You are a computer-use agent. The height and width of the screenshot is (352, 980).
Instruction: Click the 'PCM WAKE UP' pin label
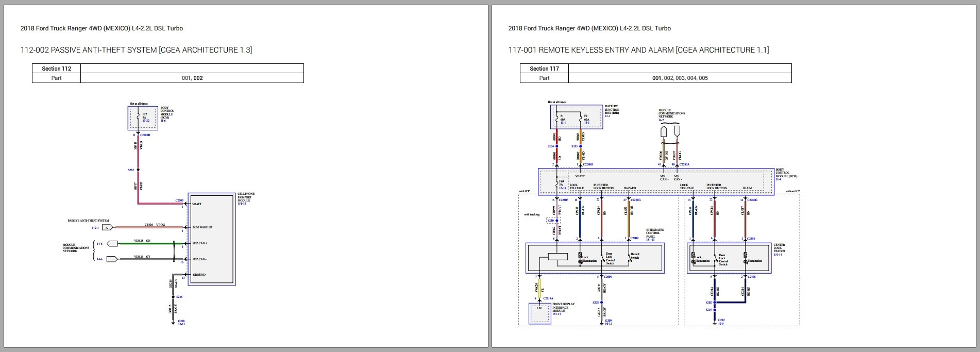coord(202,227)
